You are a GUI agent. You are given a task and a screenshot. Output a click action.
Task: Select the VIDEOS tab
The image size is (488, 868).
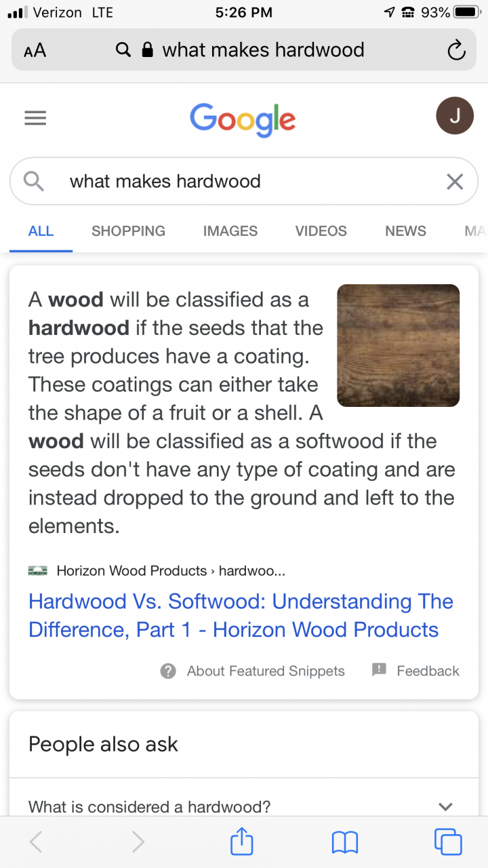pyautogui.click(x=321, y=231)
